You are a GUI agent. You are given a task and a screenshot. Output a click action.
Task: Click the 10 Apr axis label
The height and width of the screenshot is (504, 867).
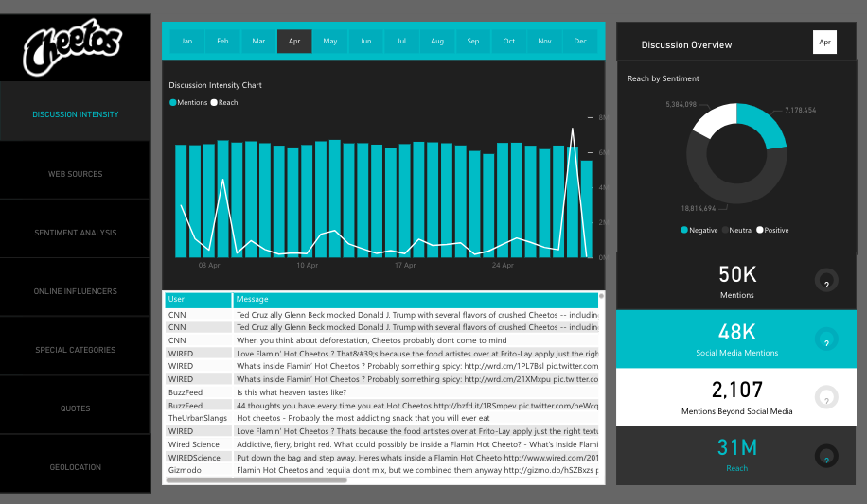[307, 266]
